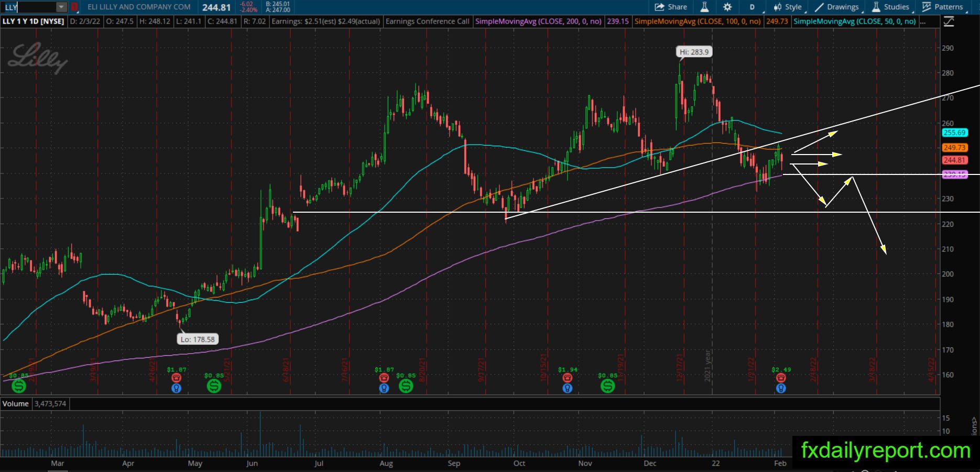
Task: Open the flask edit studies icon
Action: coord(704,7)
